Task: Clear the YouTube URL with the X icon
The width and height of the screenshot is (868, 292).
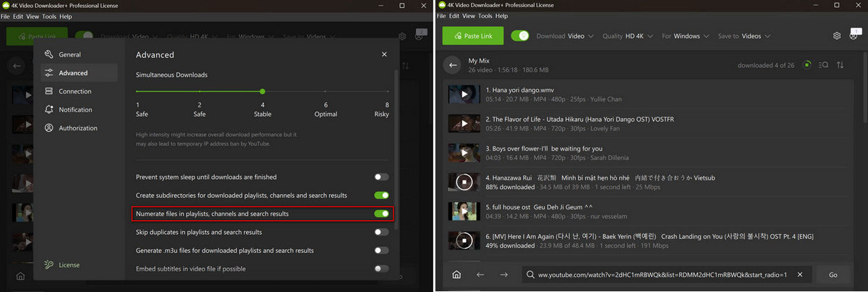Action: pyautogui.click(x=800, y=275)
